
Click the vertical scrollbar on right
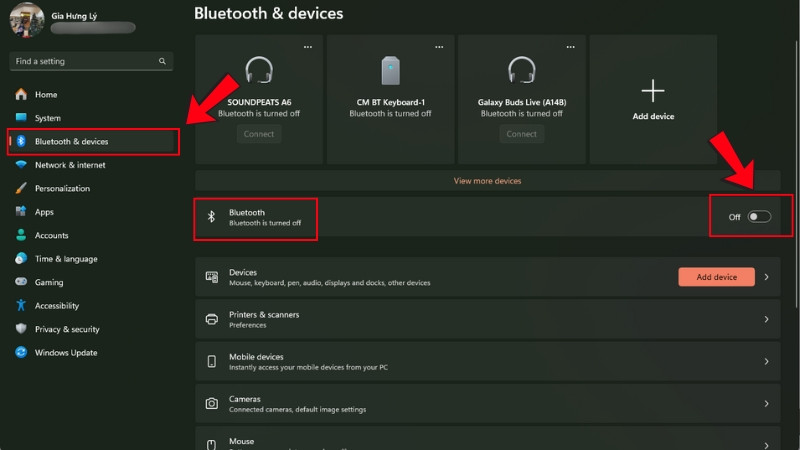tap(796, 173)
